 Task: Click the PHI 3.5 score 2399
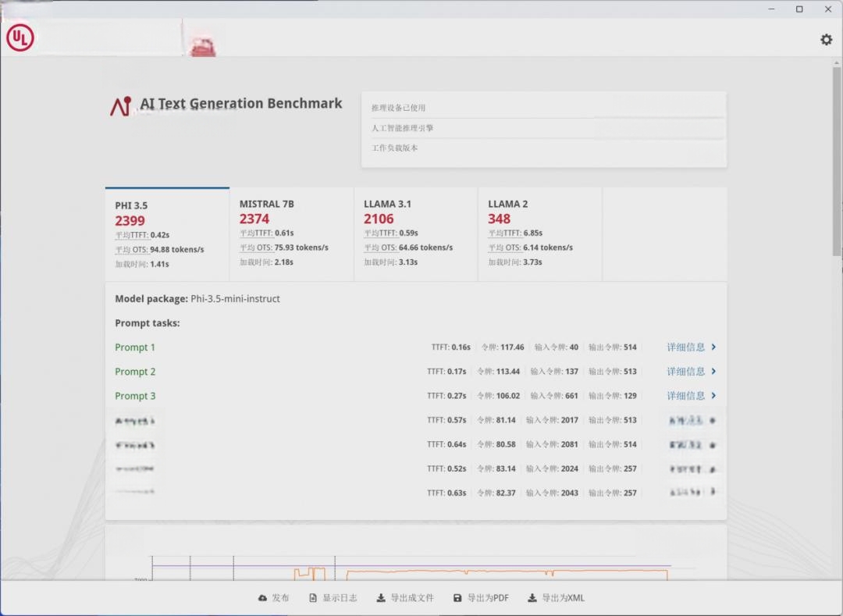point(130,220)
